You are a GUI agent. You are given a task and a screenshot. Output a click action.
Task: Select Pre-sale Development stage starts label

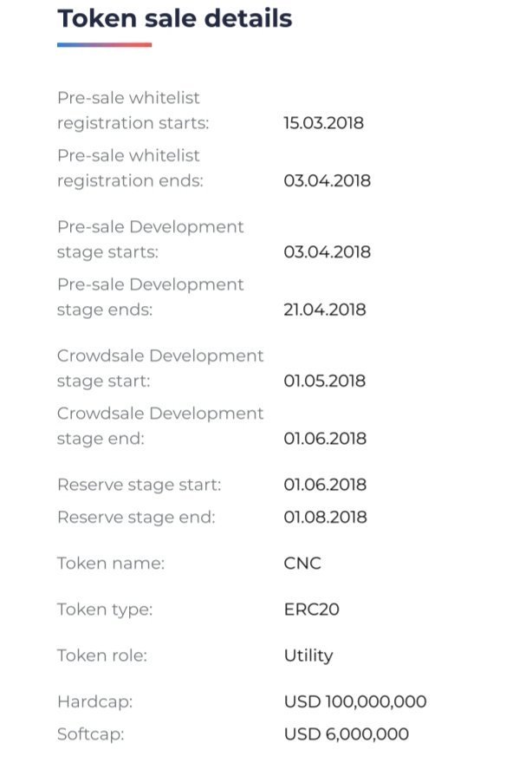tap(150, 239)
